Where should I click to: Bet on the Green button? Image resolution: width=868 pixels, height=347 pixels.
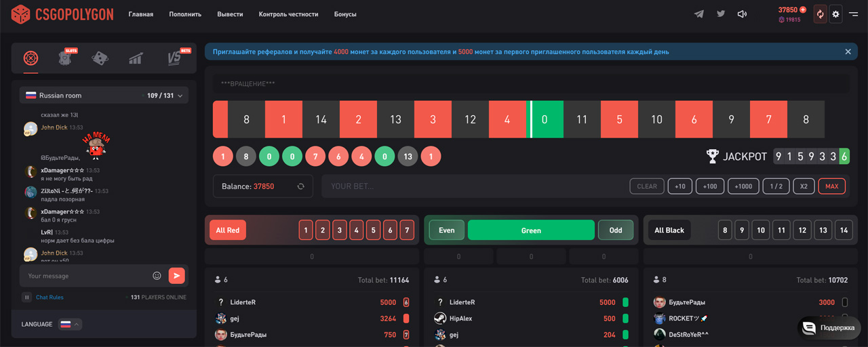tap(531, 230)
